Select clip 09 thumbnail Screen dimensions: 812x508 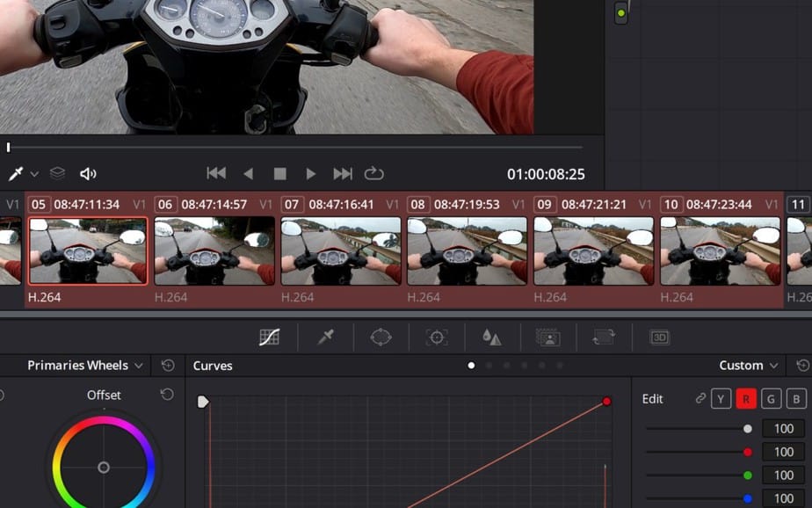click(x=593, y=251)
